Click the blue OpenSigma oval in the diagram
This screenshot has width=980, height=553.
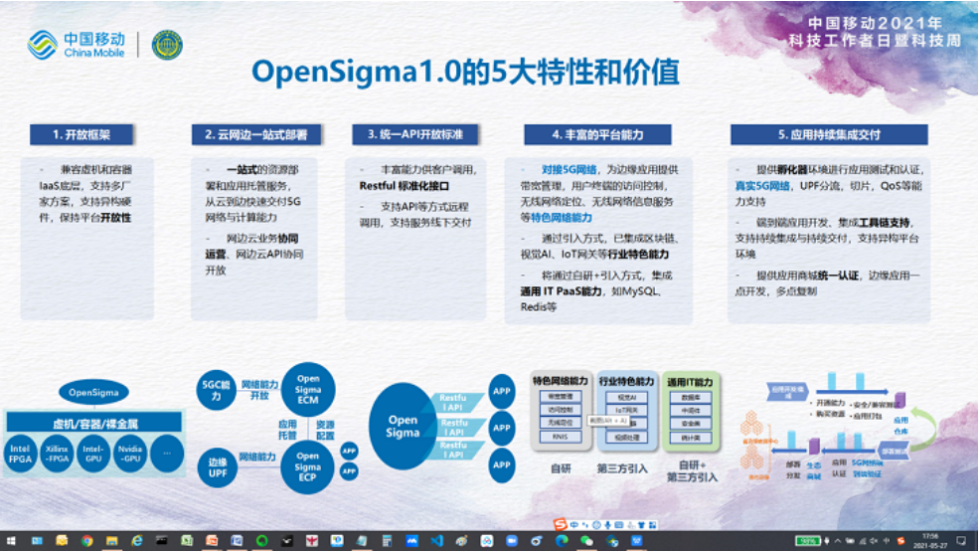click(93, 392)
